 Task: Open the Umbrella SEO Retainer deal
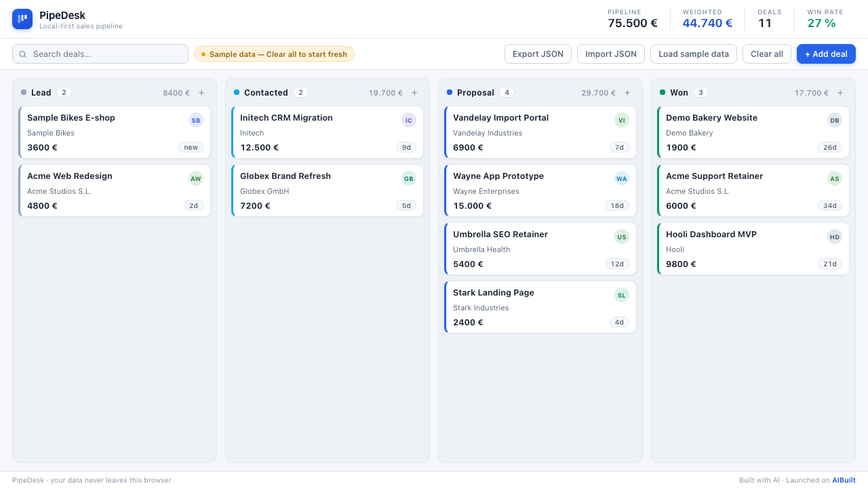click(540, 249)
